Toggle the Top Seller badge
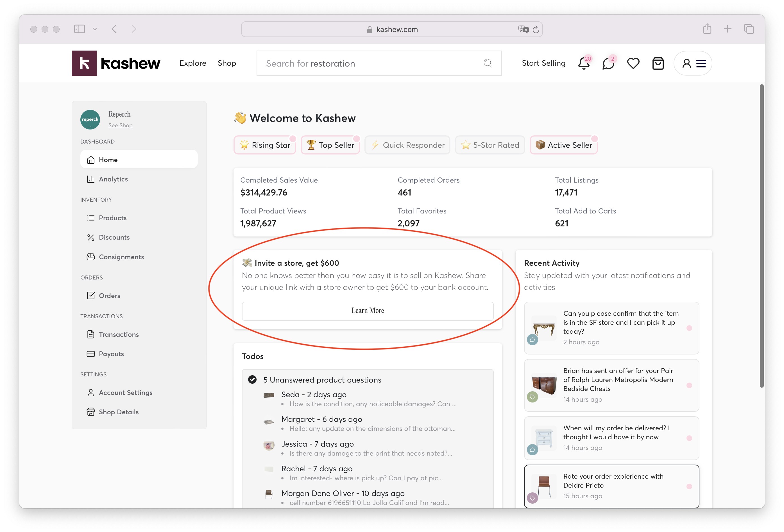Screen dimensions: 784x532 (330, 145)
